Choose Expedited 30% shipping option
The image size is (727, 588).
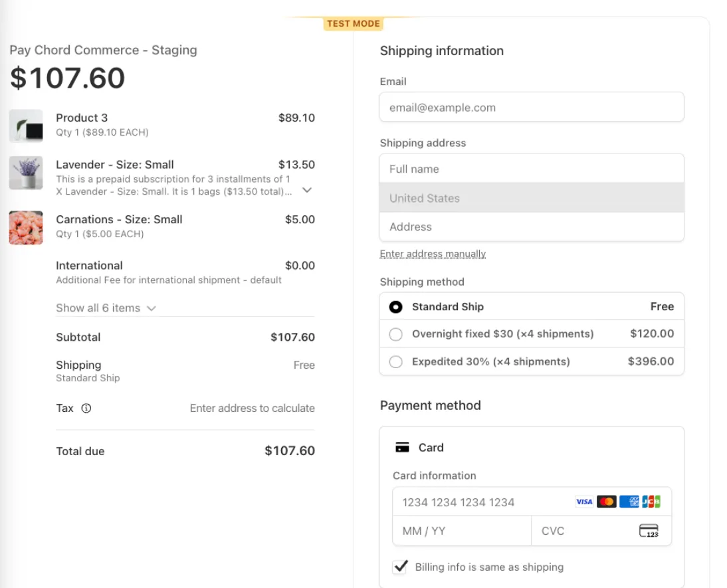(x=395, y=361)
